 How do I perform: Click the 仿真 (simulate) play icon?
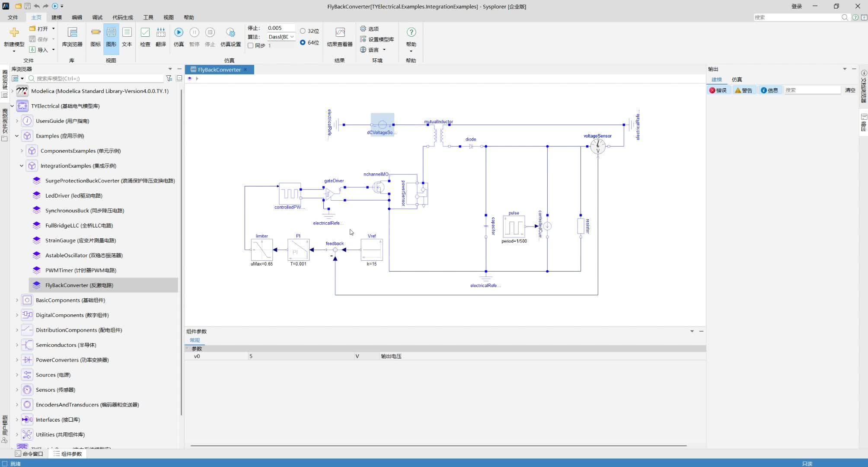tap(179, 33)
